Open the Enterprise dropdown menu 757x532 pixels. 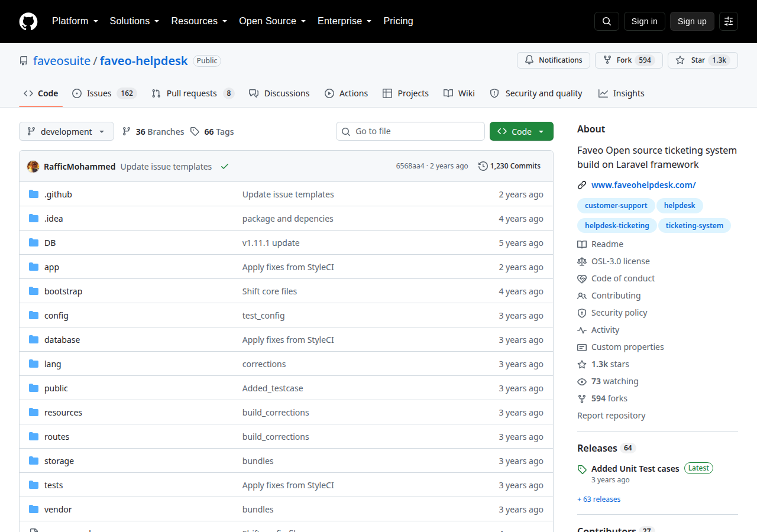(344, 21)
